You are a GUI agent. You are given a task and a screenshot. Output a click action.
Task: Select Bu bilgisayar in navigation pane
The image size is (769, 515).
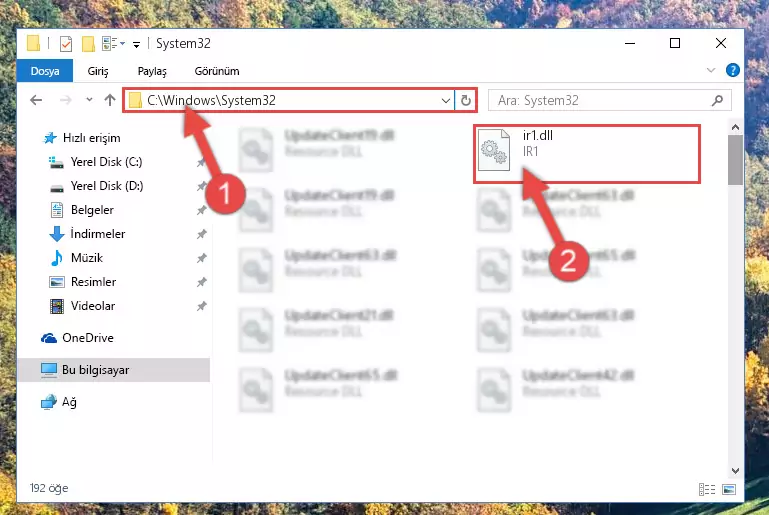tap(113, 370)
